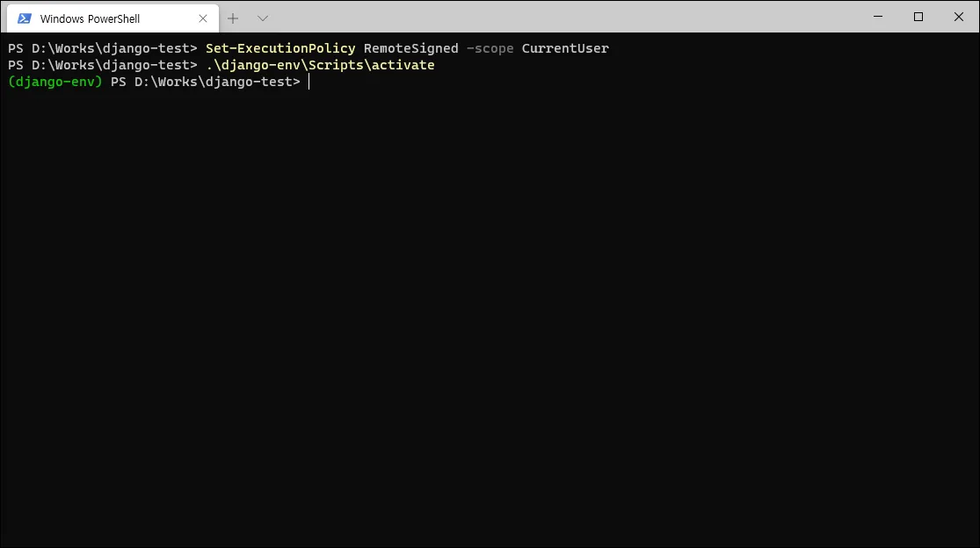This screenshot has width=980, height=548.
Task: Select the Windows PowerShell tab
Action: click(113, 18)
